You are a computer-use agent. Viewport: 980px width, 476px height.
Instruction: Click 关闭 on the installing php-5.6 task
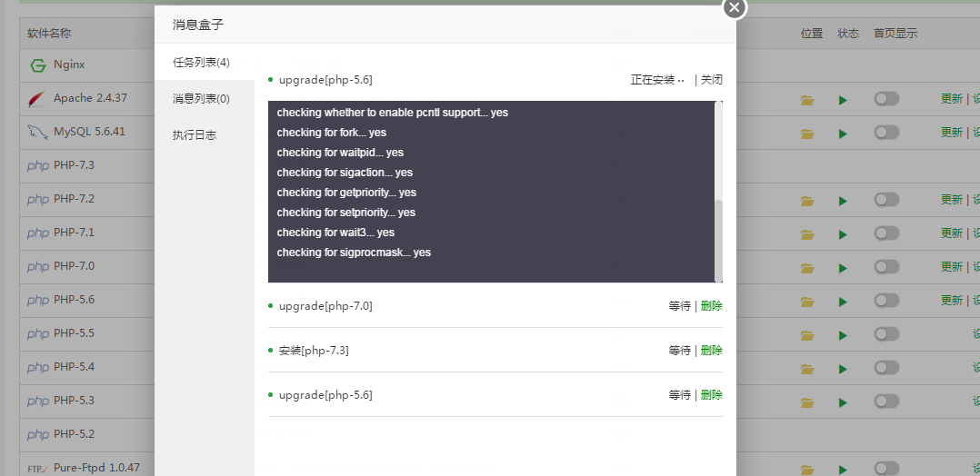pyautogui.click(x=711, y=80)
